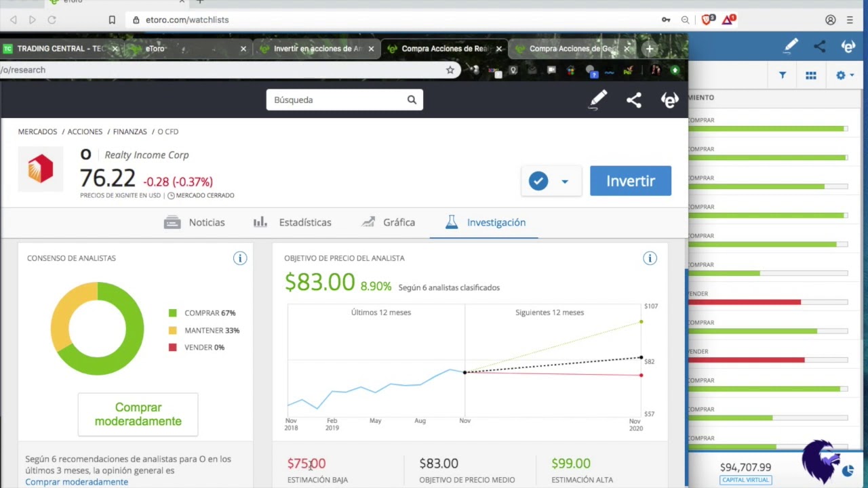
Task: Click the Comprar moderadamente consensus box
Action: pos(138,414)
